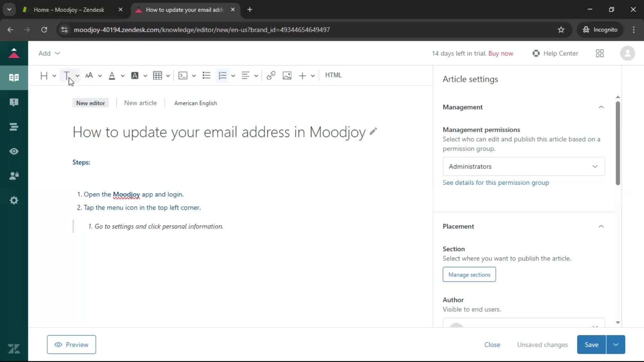Open the Chrome menu three dots

[634, 30]
